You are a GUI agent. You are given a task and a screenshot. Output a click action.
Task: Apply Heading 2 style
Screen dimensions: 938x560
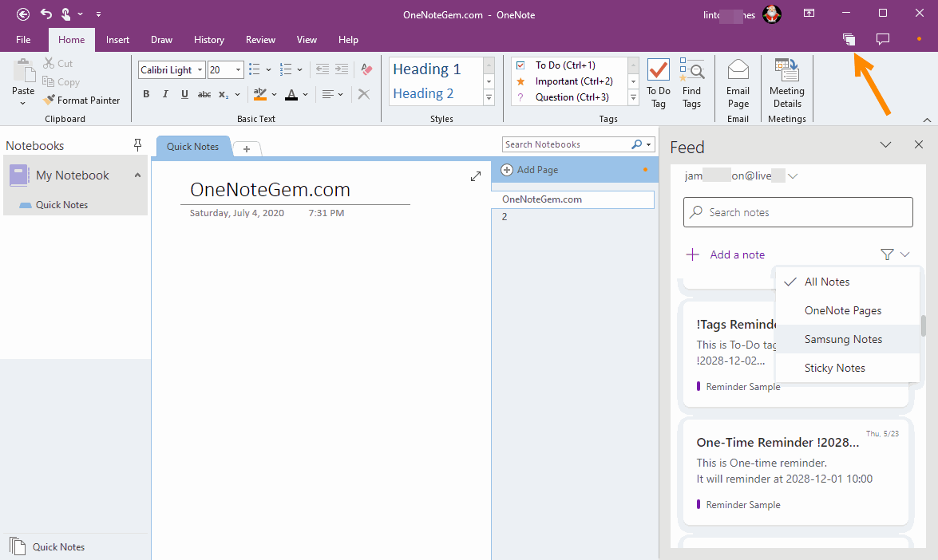(423, 93)
